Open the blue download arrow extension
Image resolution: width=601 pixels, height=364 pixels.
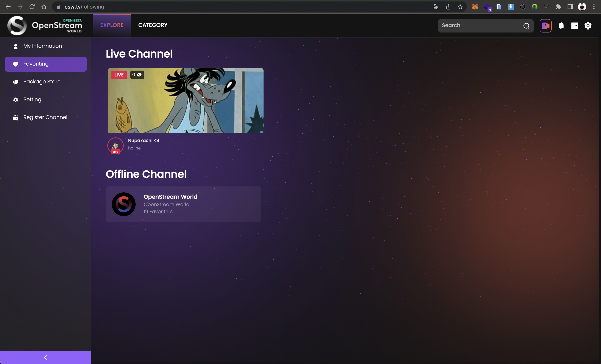pos(511,7)
